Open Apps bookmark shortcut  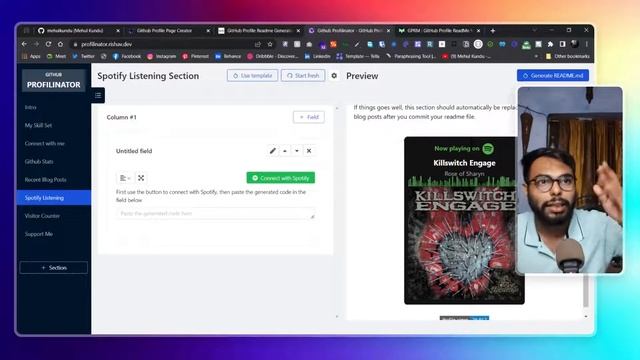tap(31, 56)
